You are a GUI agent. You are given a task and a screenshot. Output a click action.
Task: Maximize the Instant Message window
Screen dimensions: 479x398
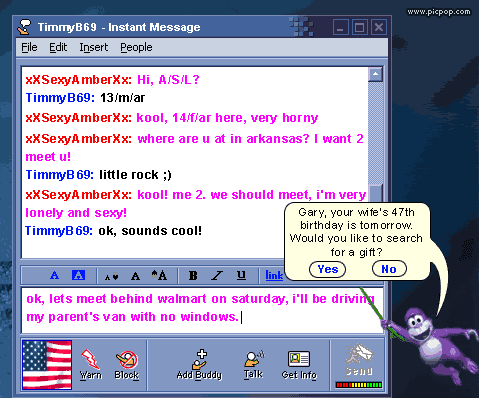click(x=360, y=27)
